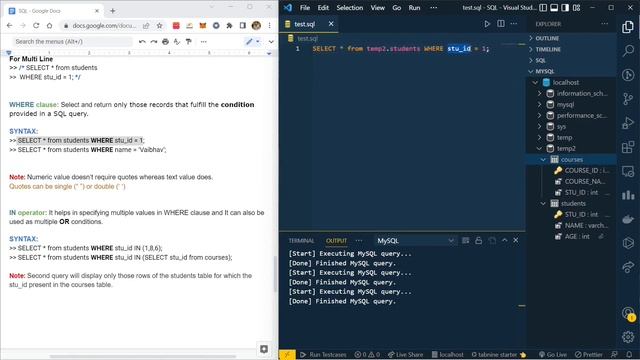Toggle the primary side bar layout icon
The height and width of the screenshot is (360, 640).
[543, 8]
